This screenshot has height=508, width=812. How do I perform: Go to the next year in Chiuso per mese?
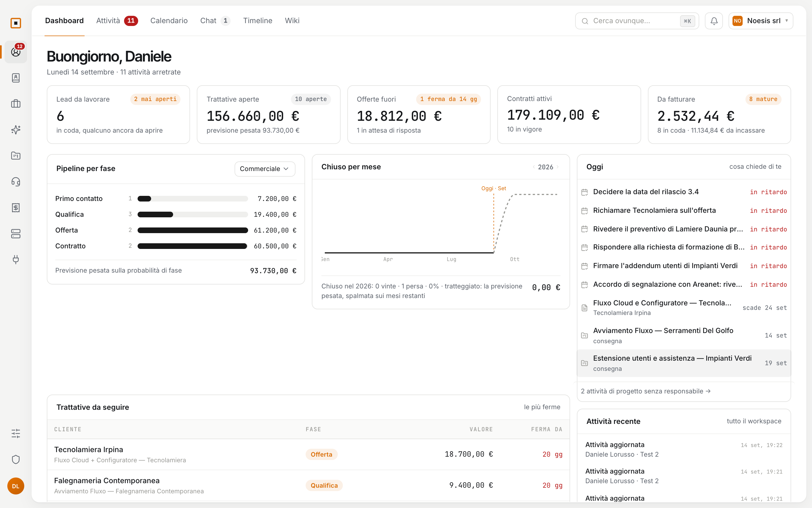558,167
